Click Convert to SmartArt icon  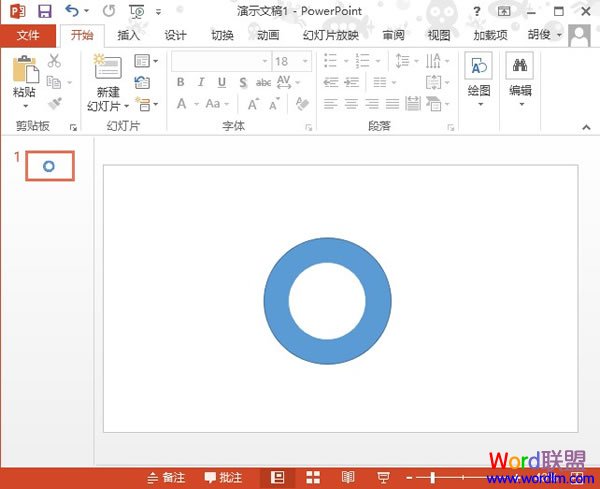[434, 104]
